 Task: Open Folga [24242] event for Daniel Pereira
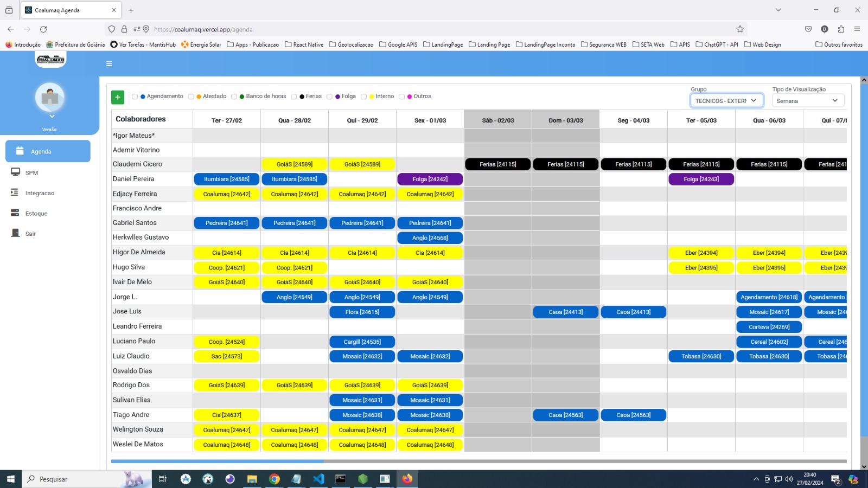430,179
